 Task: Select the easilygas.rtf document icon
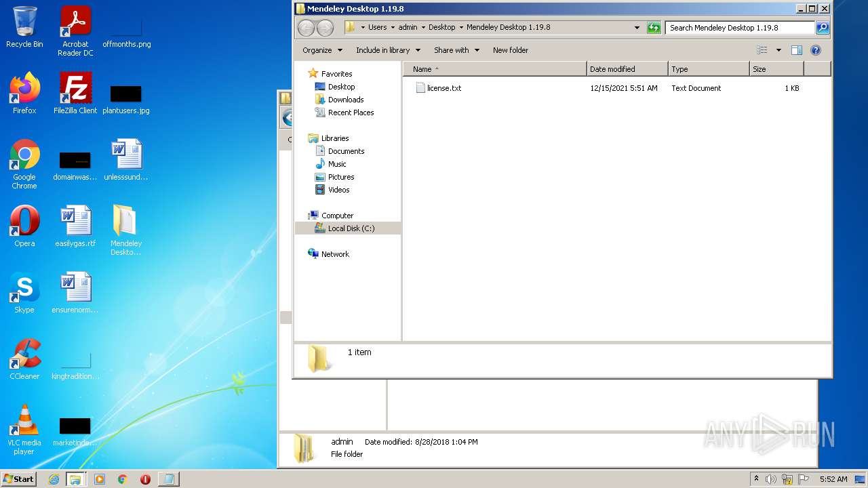coord(75,226)
